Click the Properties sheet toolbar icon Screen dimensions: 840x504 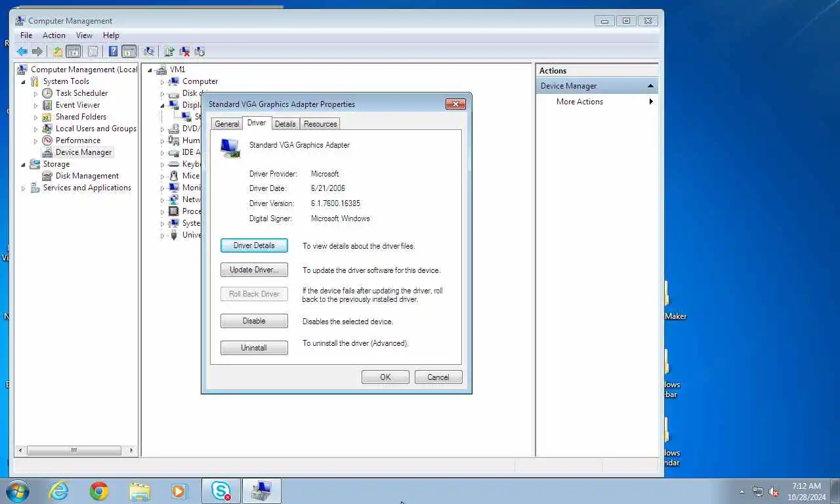click(93, 51)
